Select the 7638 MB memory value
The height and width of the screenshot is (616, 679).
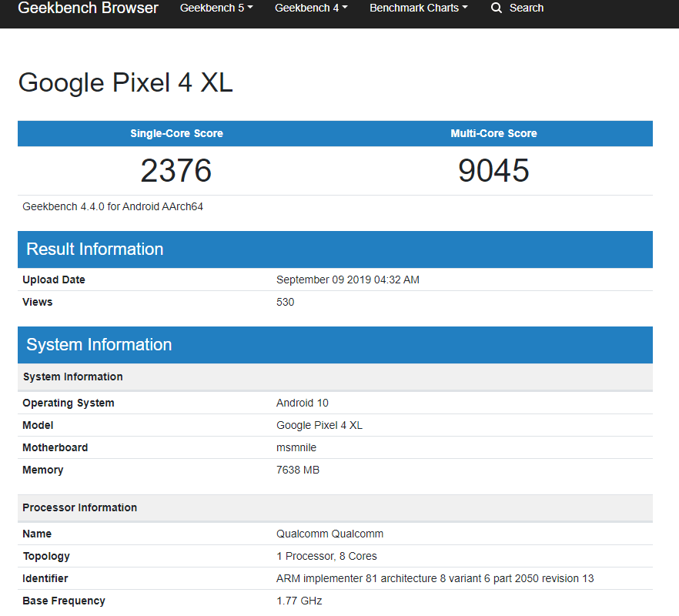(x=298, y=470)
